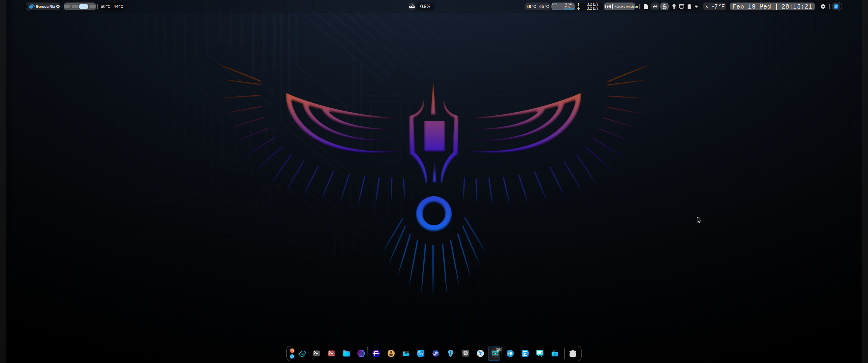Click the red power button in dock
The width and height of the screenshot is (868, 363).
coord(292,351)
